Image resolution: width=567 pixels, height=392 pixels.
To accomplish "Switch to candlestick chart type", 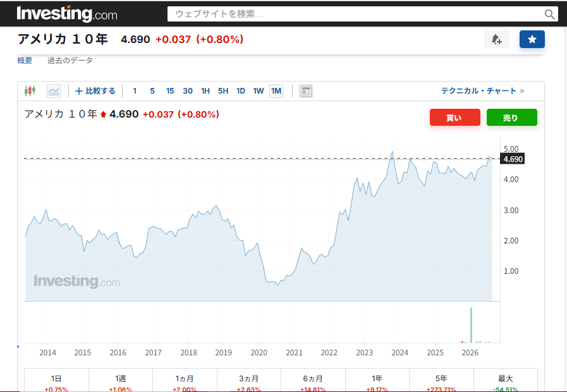I will [x=30, y=91].
